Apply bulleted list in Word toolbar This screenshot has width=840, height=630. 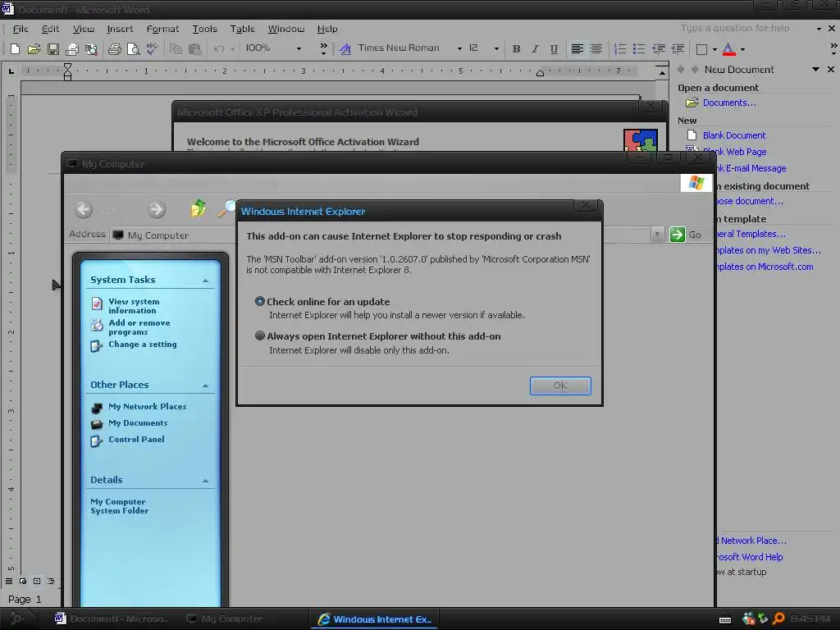638,49
